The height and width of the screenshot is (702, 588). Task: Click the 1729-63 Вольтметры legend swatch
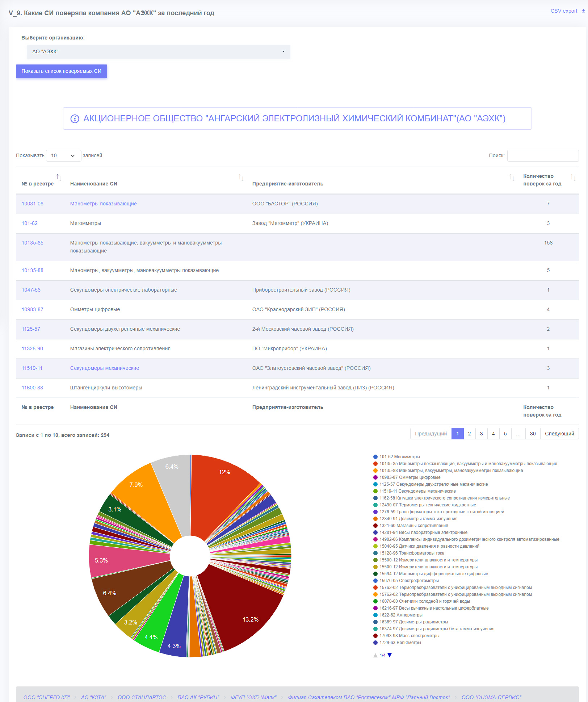(x=375, y=643)
